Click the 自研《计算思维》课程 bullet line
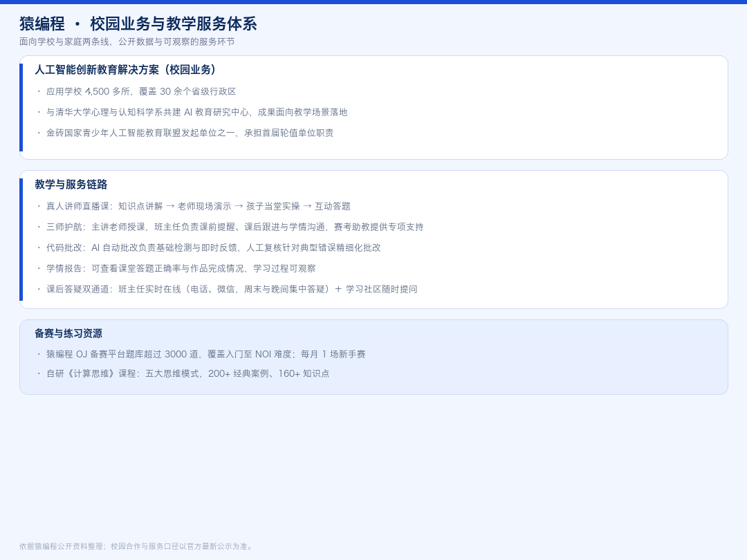Screen dimensions: 747x560 (x=187, y=374)
